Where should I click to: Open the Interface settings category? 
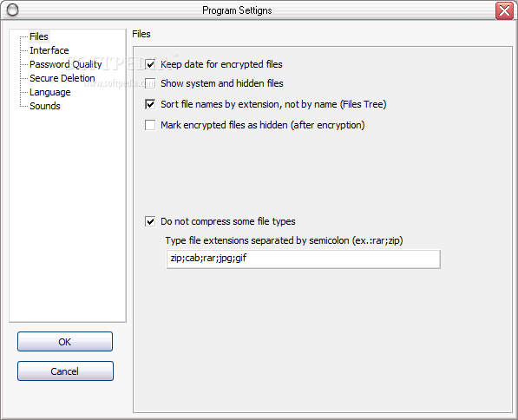click(x=49, y=50)
